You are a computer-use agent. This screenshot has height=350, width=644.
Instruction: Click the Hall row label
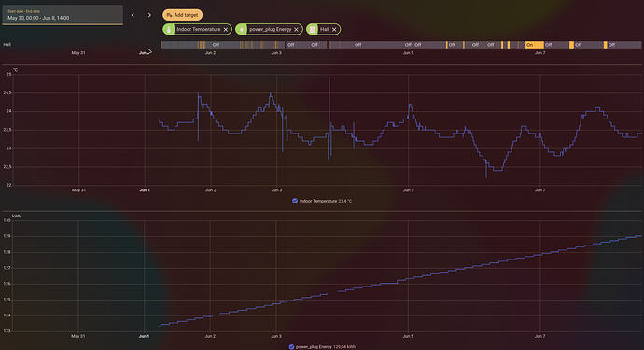click(x=7, y=45)
